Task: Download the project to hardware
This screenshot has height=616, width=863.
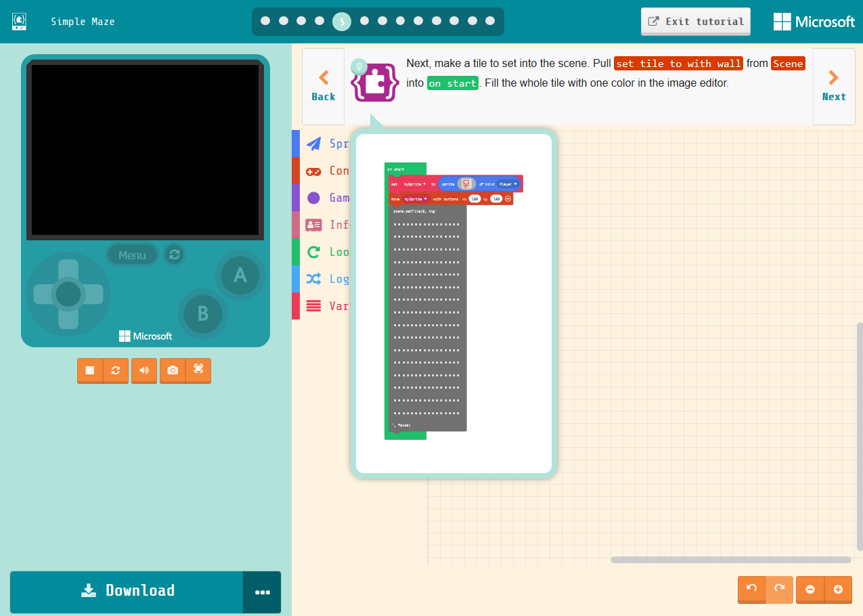Action: click(x=127, y=592)
